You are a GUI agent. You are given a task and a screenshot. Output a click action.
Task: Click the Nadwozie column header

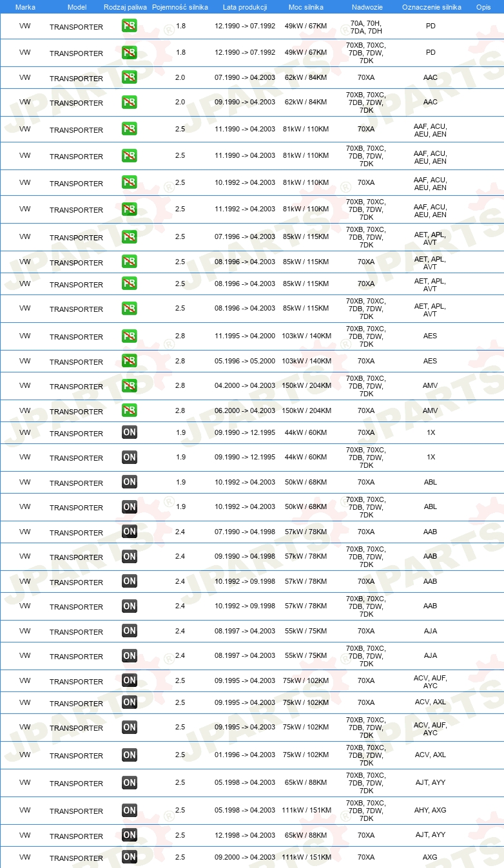pos(366,7)
